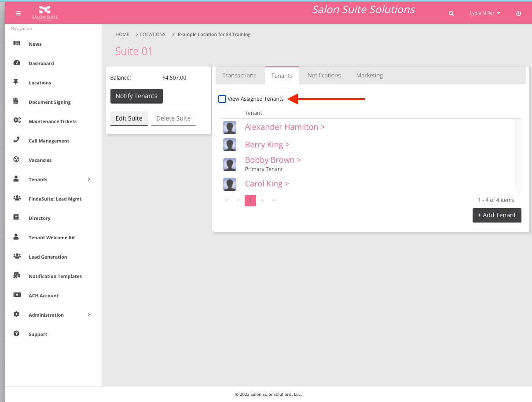Open Example Location for S3 Training breadcrumb
Screen dimensions: 532x402
coord(214,34)
